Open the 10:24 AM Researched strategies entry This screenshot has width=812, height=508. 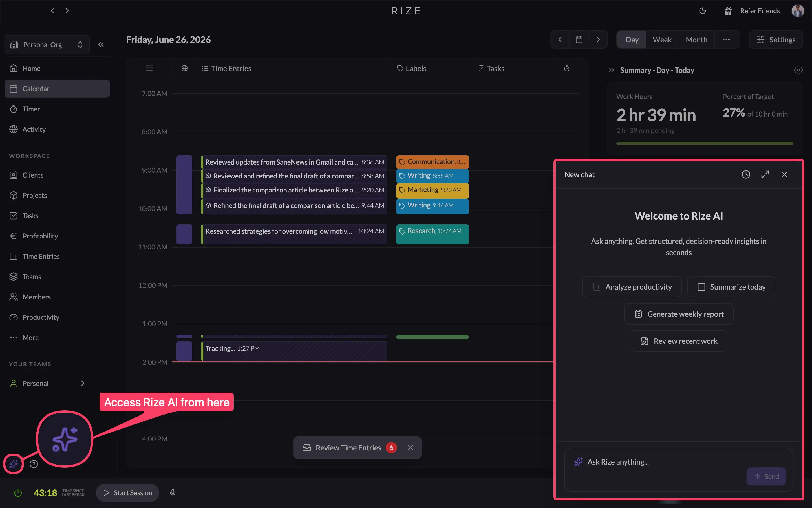pyautogui.click(x=294, y=234)
